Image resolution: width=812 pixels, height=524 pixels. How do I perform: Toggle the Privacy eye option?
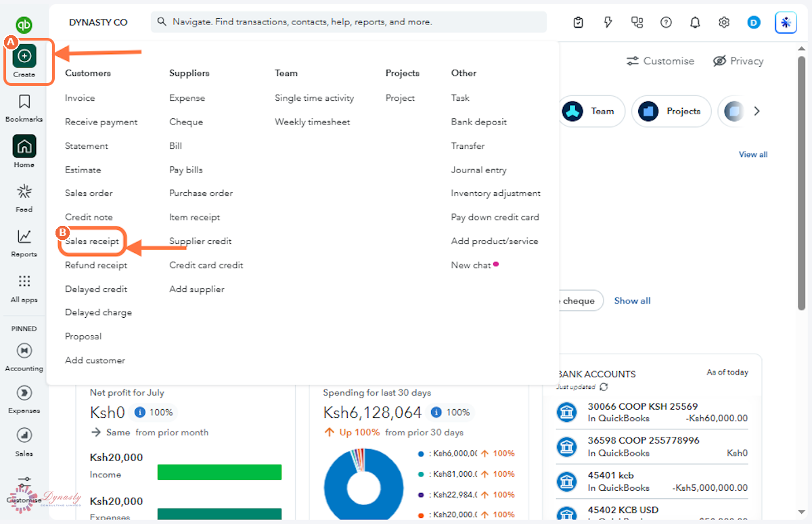(738, 61)
